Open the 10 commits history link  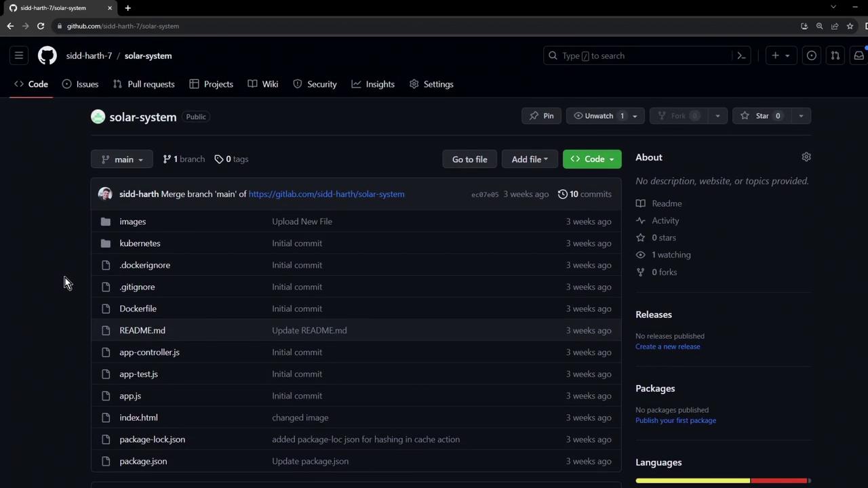coord(585,194)
